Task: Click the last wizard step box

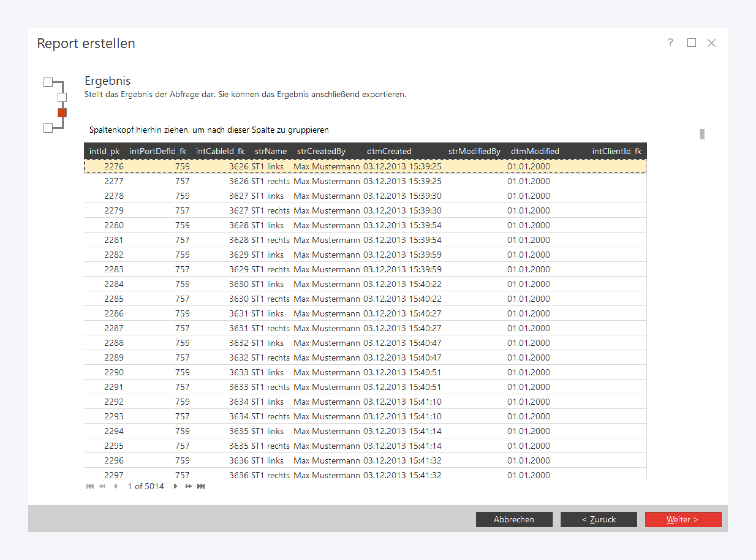Action: tap(48, 128)
